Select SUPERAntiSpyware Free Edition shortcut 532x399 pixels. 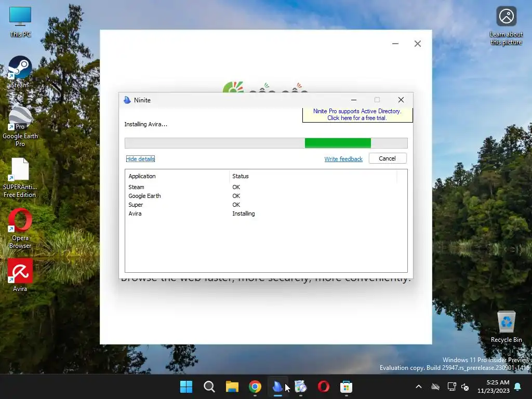coord(20,178)
